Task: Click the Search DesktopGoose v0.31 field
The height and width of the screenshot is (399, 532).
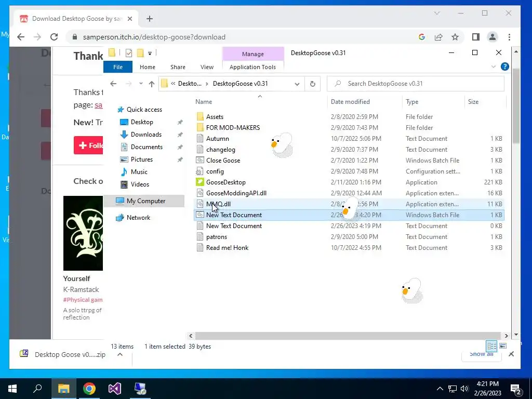Action: click(415, 84)
